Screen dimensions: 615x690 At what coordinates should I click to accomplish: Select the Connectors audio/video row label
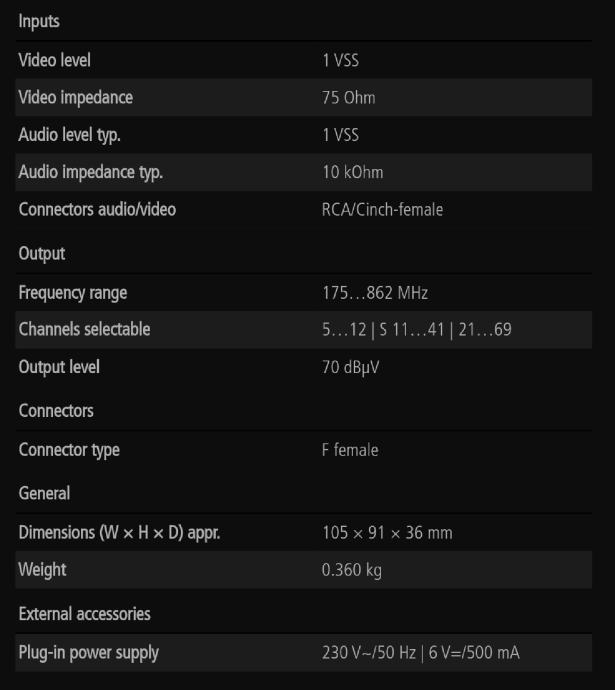tap(97, 210)
